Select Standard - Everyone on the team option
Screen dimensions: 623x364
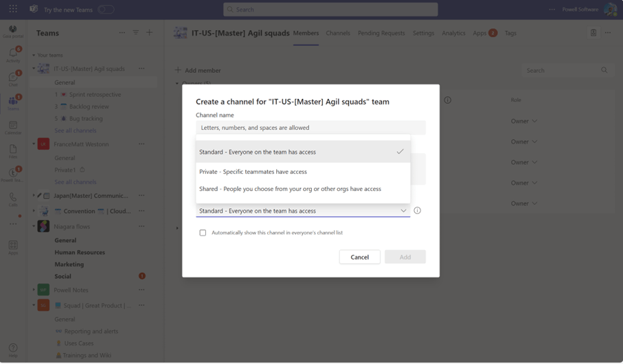(x=303, y=152)
